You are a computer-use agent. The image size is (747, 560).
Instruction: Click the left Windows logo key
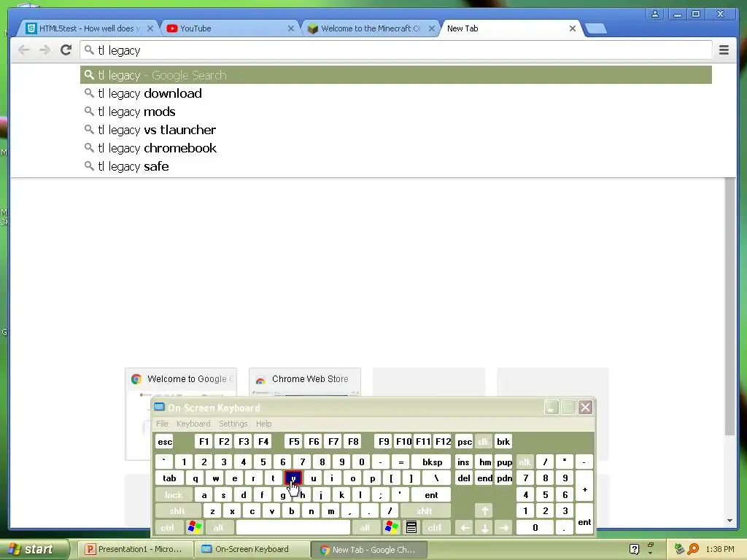click(x=195, y=528)
